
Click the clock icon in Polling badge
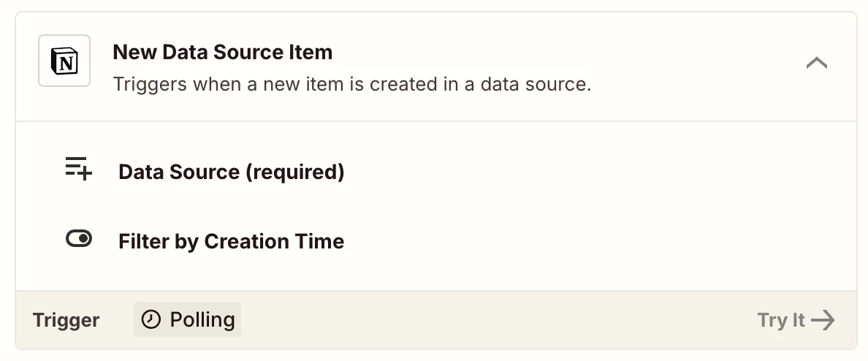point(151,320)
